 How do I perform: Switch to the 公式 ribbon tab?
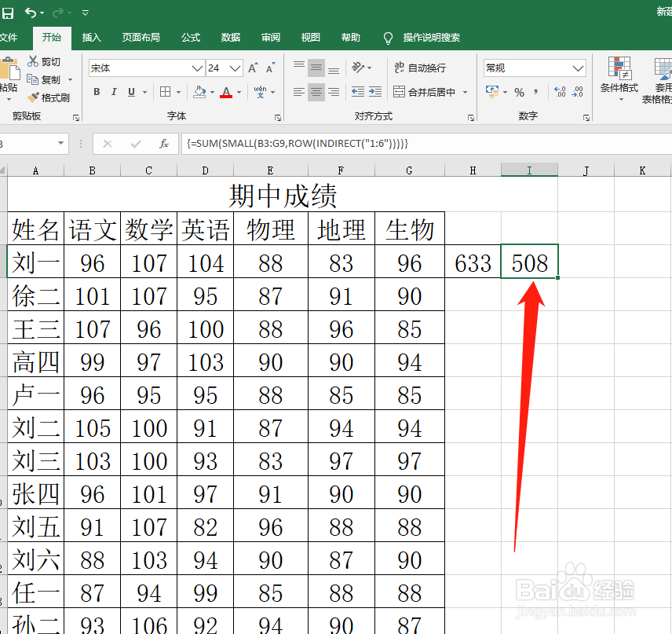click(x=191, y=36)
